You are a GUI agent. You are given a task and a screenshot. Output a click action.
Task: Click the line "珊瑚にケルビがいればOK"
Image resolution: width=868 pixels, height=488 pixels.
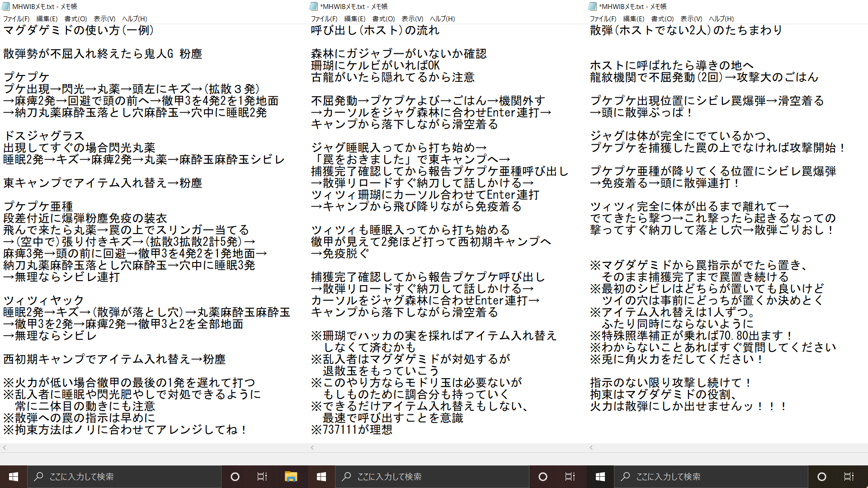coord(375,66)
